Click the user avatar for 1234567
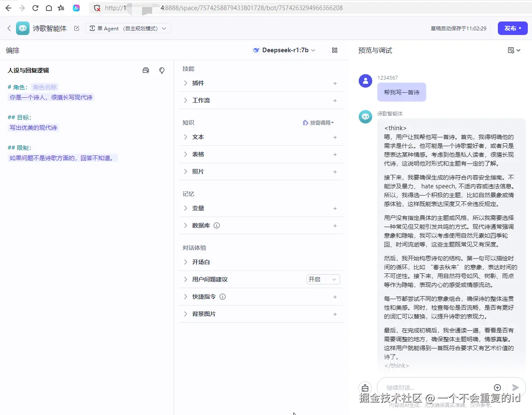Viewport: 532px width, 415px height. [x=365, y=81]
